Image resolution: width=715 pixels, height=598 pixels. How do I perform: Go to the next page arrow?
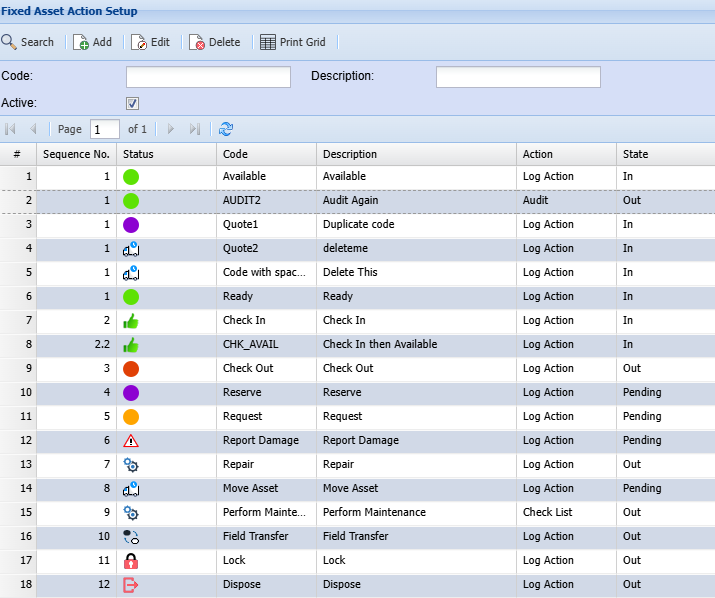[x=171, y=129]
